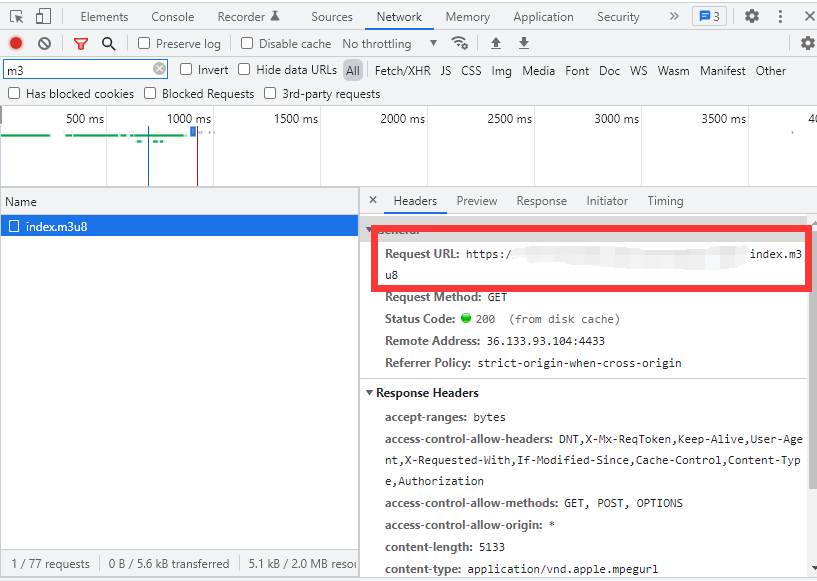Viewport: 817px width, 581px height.
Task: Toggle the red filter funnel icon
Action: 81,44
